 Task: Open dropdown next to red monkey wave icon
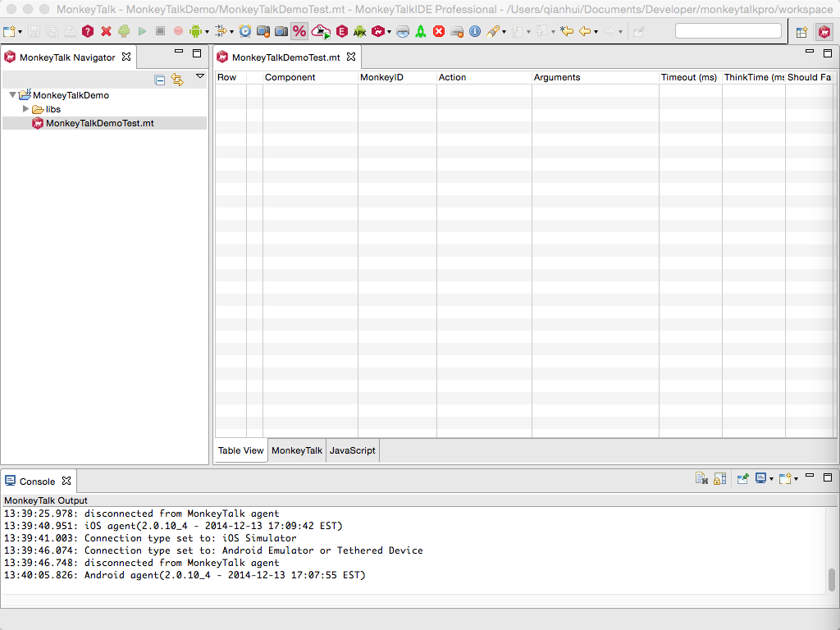(389, 32)
